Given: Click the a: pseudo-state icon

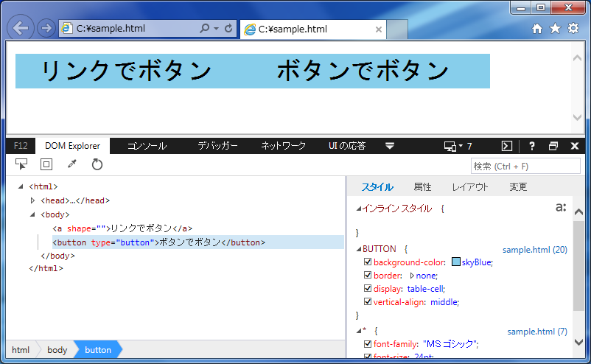Looking at the screenshot, I should 561,207.
